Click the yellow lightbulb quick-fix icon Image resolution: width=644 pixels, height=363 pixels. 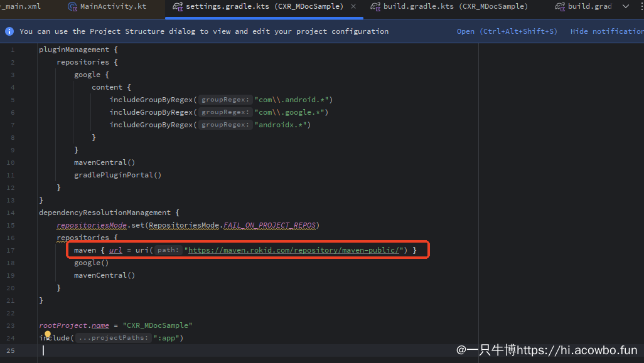click(48, 335)
